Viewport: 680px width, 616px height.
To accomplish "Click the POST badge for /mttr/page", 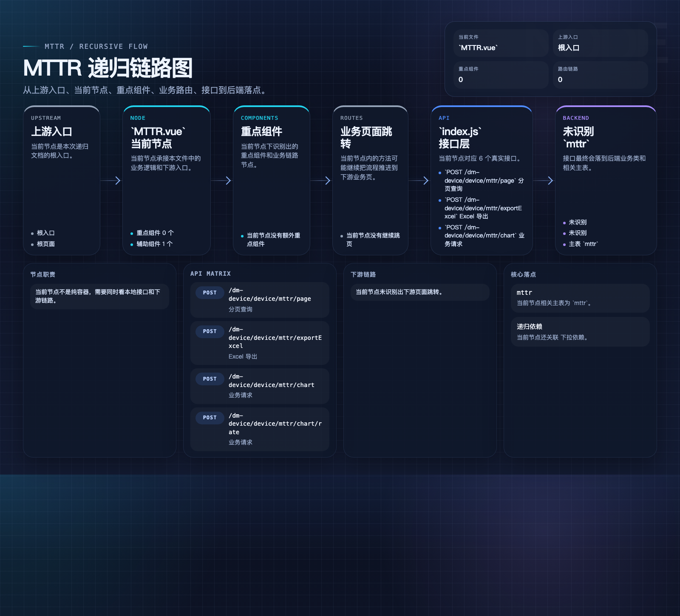I will [210, 293].
